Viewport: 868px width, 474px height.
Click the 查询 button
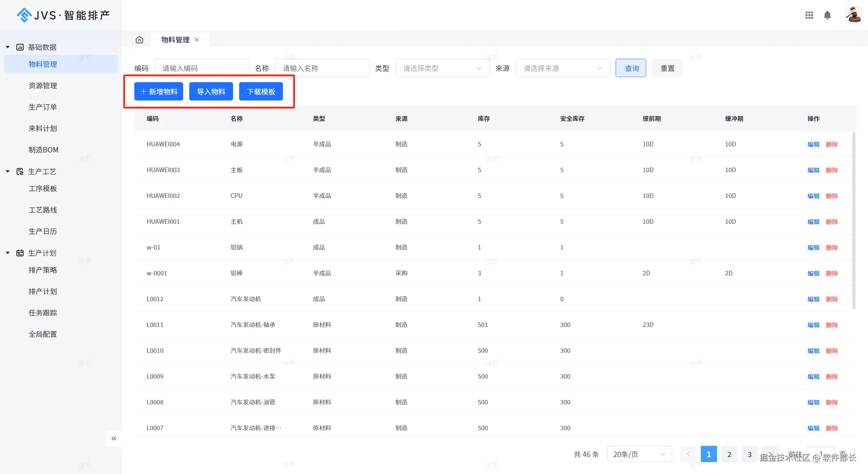631,68
